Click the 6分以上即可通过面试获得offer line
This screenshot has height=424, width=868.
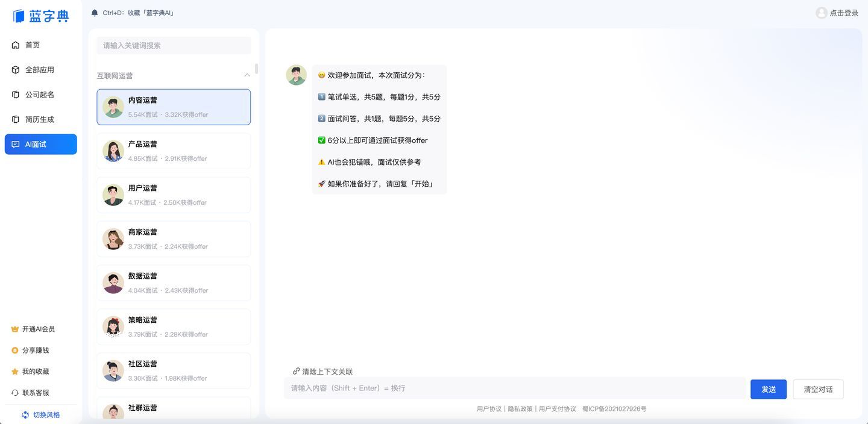click(373, 140)
